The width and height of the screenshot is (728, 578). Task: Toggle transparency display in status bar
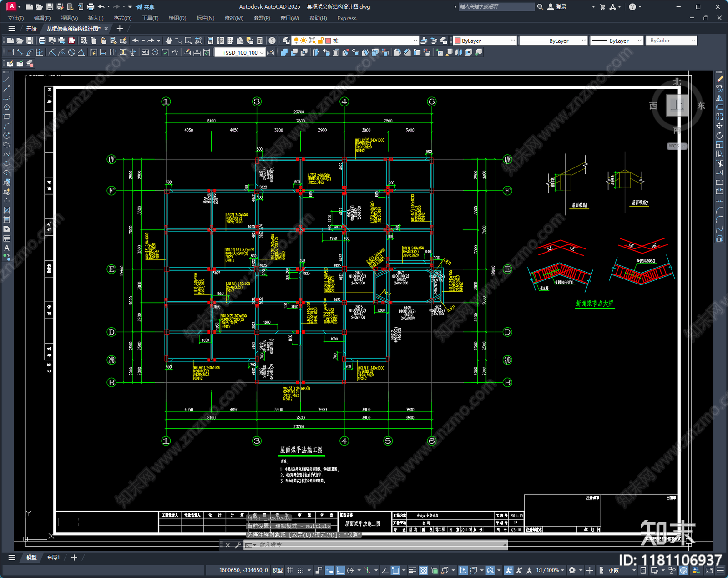point(423,570)
